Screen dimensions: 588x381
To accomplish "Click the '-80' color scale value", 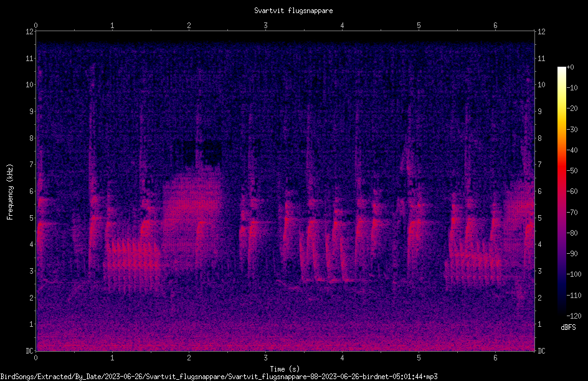I will [572, 233].
